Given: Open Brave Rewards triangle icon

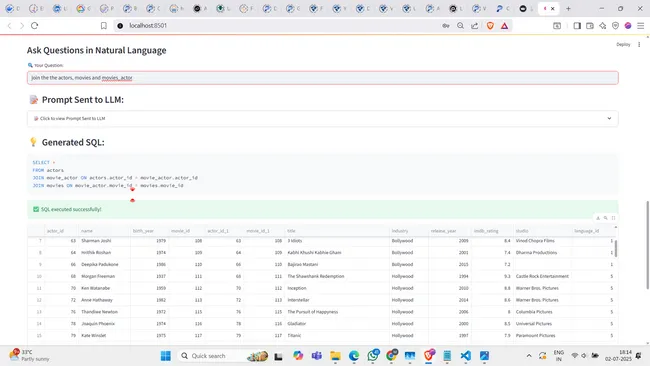Looking at the screenshot, I should click(x=504, y=26).
